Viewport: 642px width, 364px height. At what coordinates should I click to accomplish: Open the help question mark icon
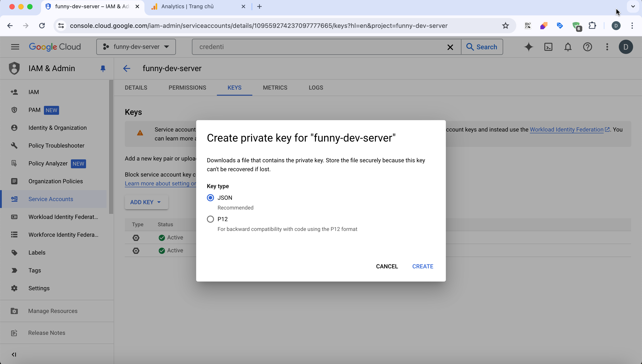point(587,47)
